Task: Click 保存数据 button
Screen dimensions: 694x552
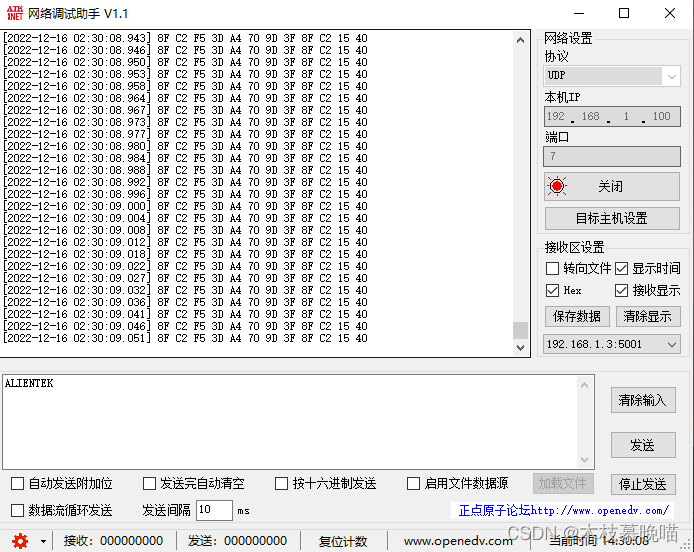Action: (577, 316)
